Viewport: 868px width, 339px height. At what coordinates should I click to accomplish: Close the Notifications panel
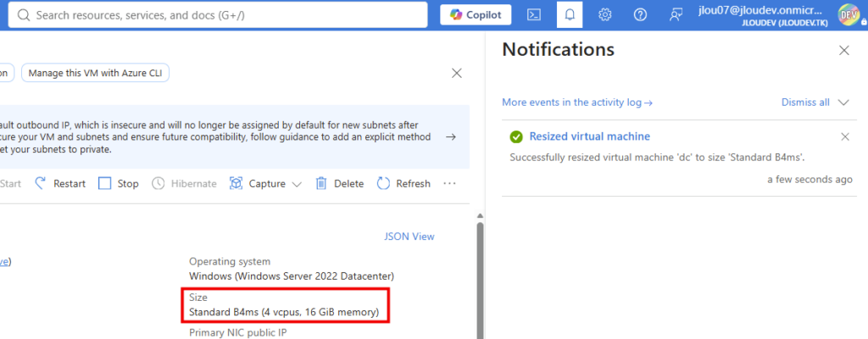(x=843, y=50)
